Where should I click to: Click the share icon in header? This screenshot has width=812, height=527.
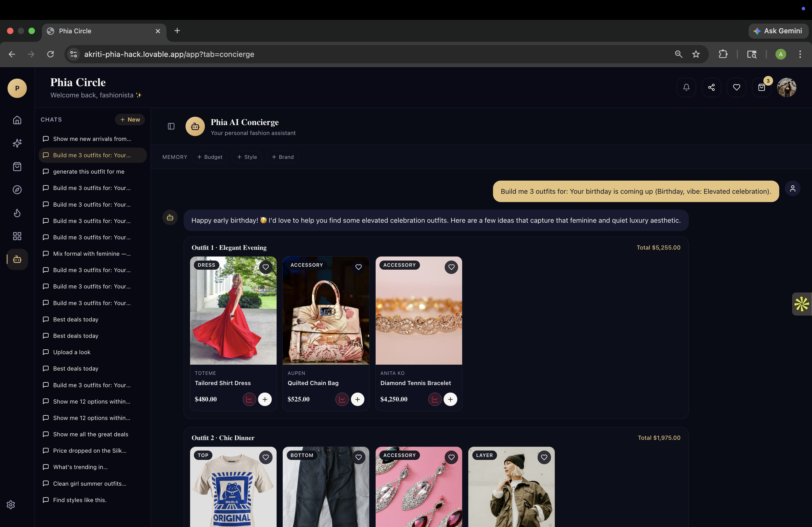pyautogui.click(x=711, y=87)
